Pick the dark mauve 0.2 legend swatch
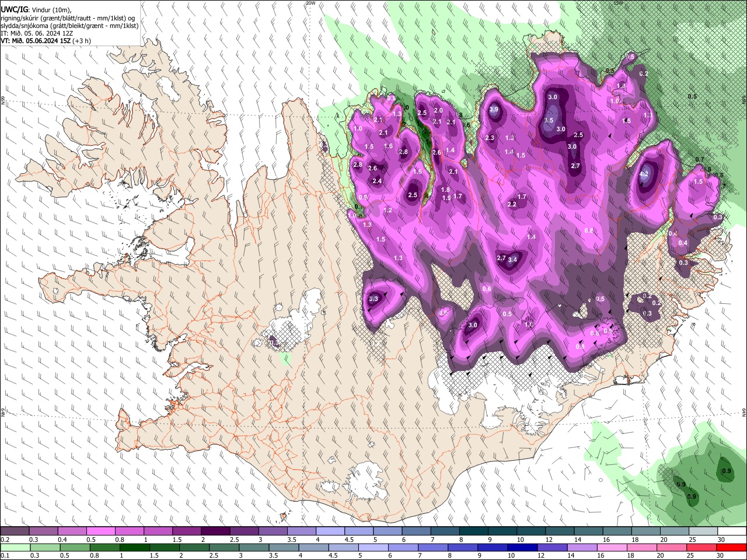The height and width of the screenshot is (560, 747). (14, 531)
